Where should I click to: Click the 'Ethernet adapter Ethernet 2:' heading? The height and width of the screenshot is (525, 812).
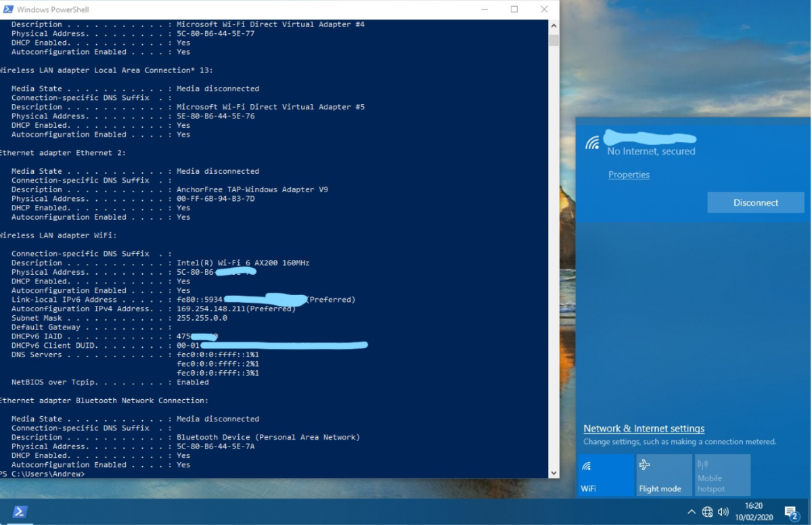[x=63, y=153]
